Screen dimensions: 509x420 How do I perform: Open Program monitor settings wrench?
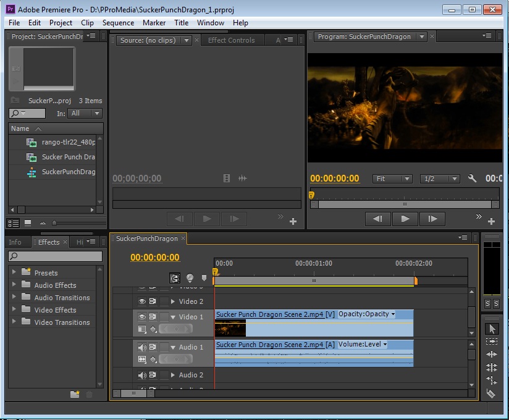[472, 178]
